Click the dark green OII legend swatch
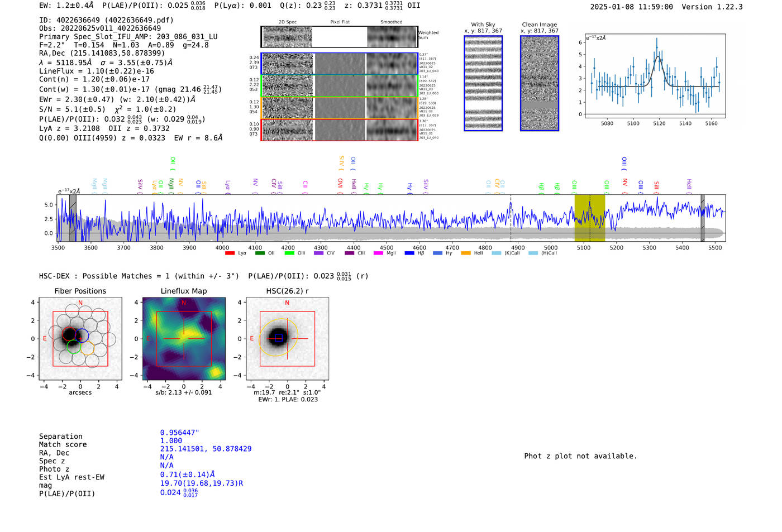Image resolution: width=782 pixels, height=532 pixels. tap(260, 253)
